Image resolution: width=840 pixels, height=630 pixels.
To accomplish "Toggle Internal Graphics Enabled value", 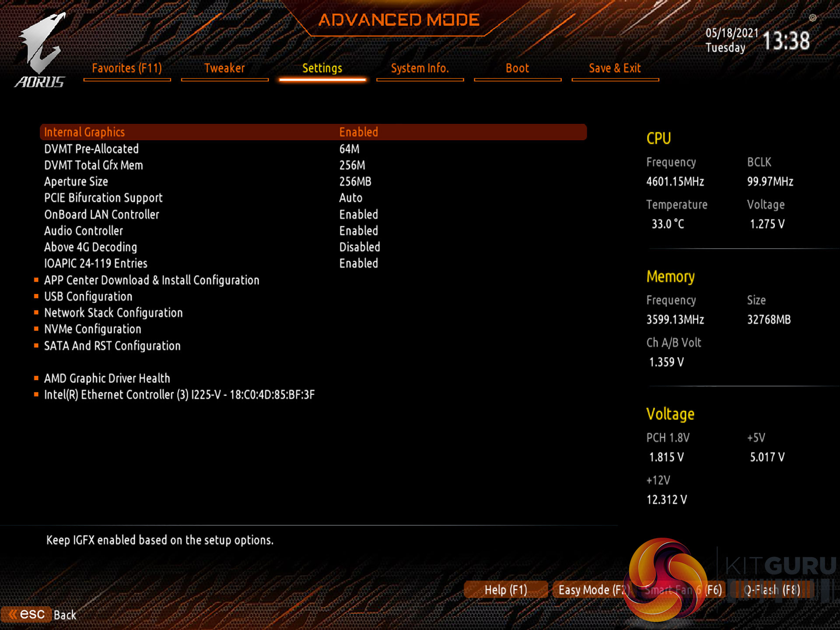I will pos(358,132).
